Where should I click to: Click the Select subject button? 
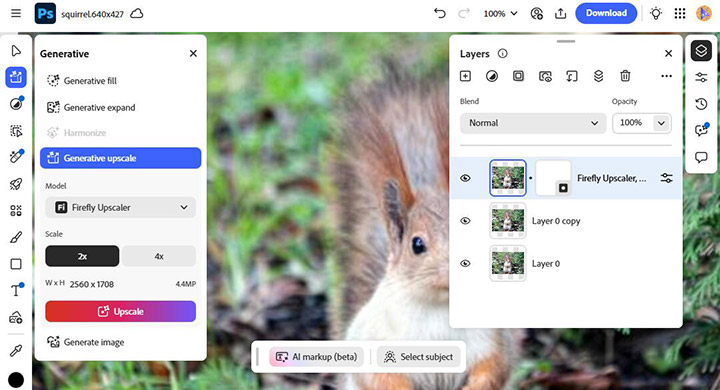tap(419, 357)
